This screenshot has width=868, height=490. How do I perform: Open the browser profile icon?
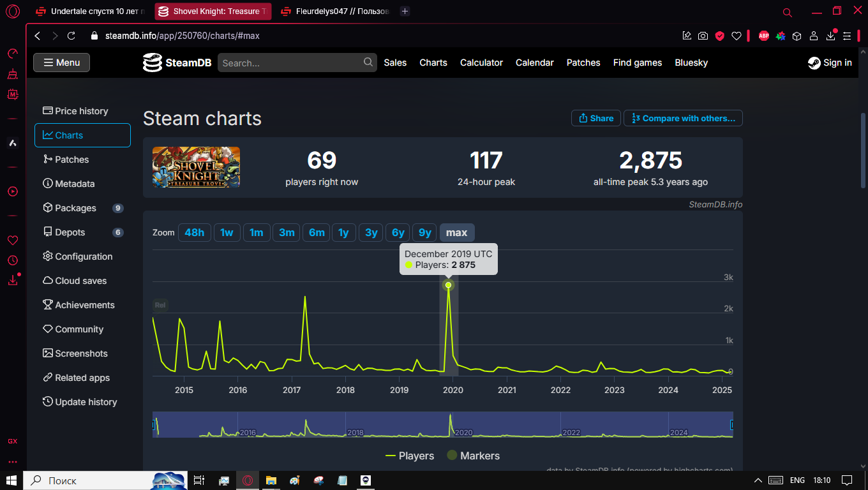pyautogui.click(x=814, y=36)
